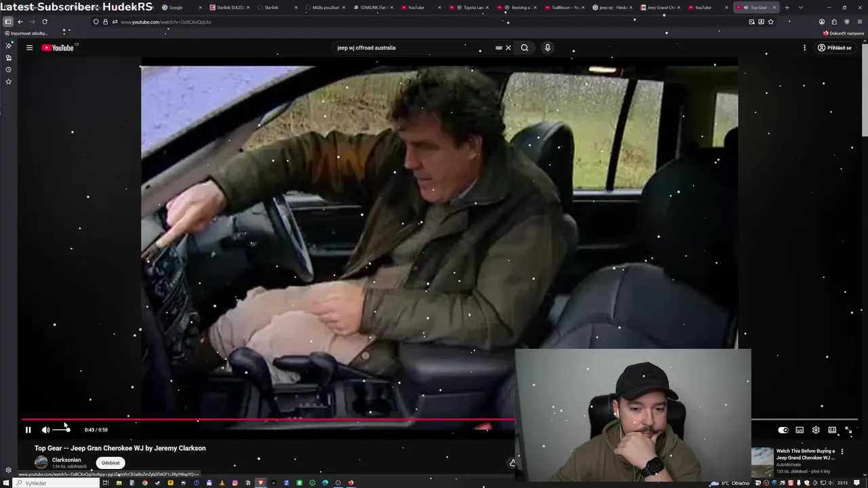The width and height of the screenshot is (868, 488).
Task: Go back with the browser back arrow
Action: pyautogui.click(x=20, y=22)
